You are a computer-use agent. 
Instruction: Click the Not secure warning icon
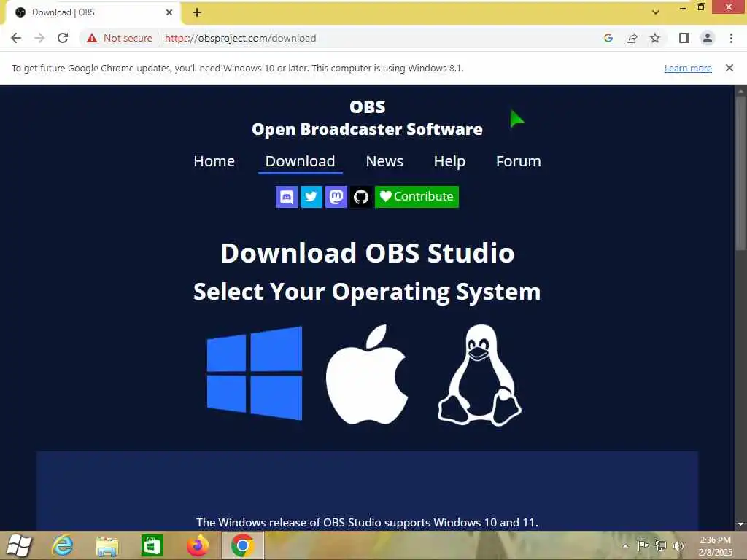[92, 38]
